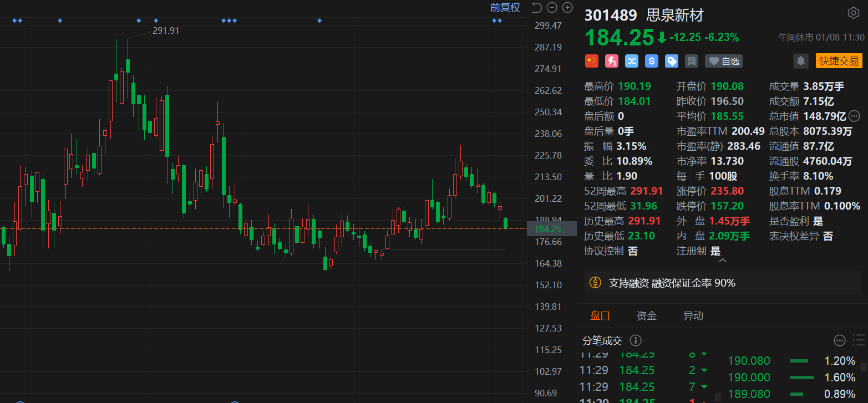Open more options beside 总市值
The image size is (868, 403).
[x=854, y=116]
